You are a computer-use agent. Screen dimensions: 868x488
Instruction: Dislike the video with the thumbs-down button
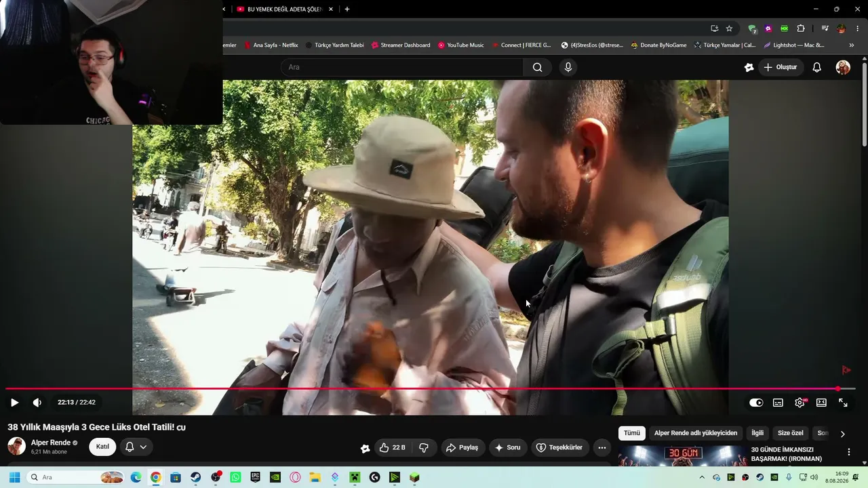[424, 447]
